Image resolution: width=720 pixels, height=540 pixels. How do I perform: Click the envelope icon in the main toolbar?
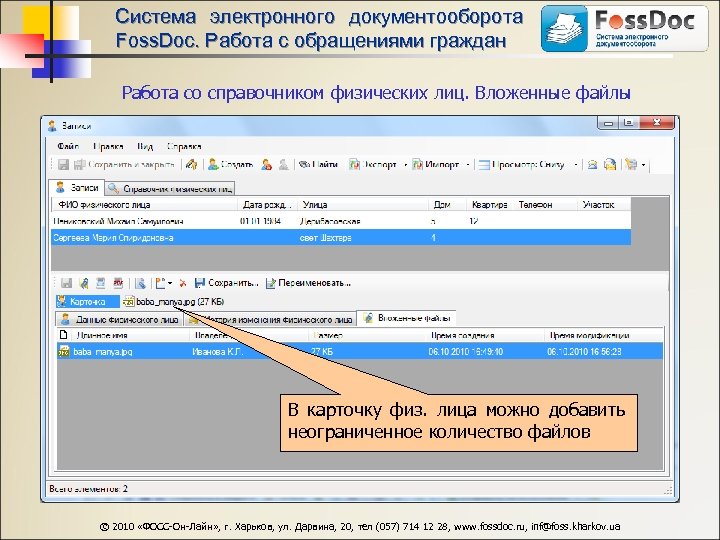(592, 164)
